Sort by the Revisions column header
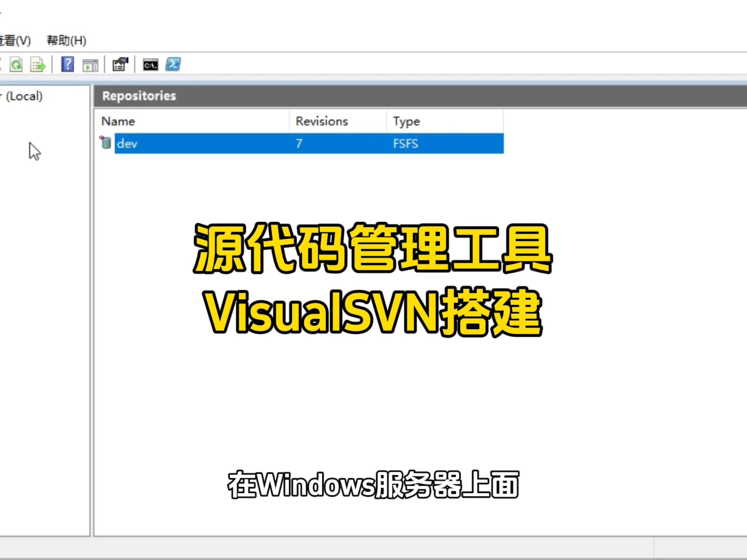 (338, 121)
